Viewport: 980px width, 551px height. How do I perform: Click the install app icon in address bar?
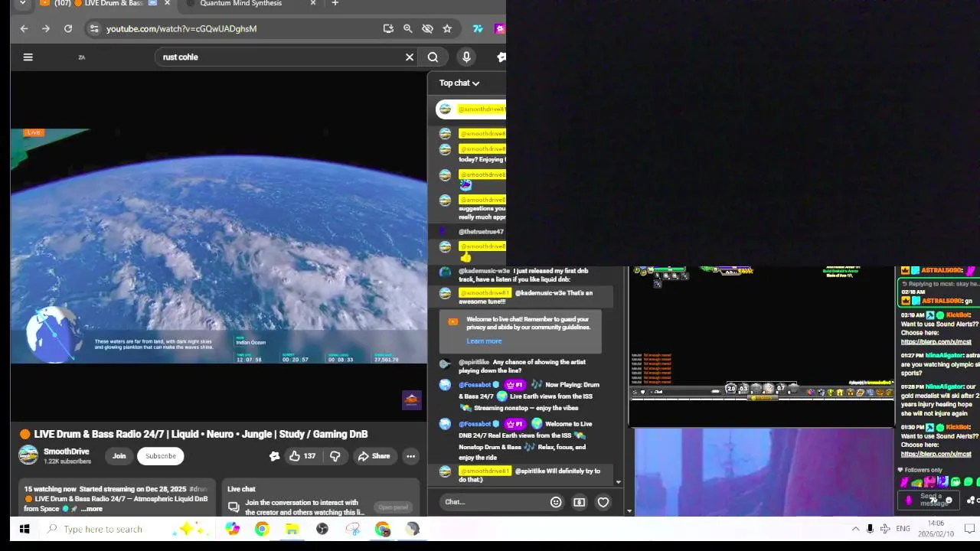point(388,29)
